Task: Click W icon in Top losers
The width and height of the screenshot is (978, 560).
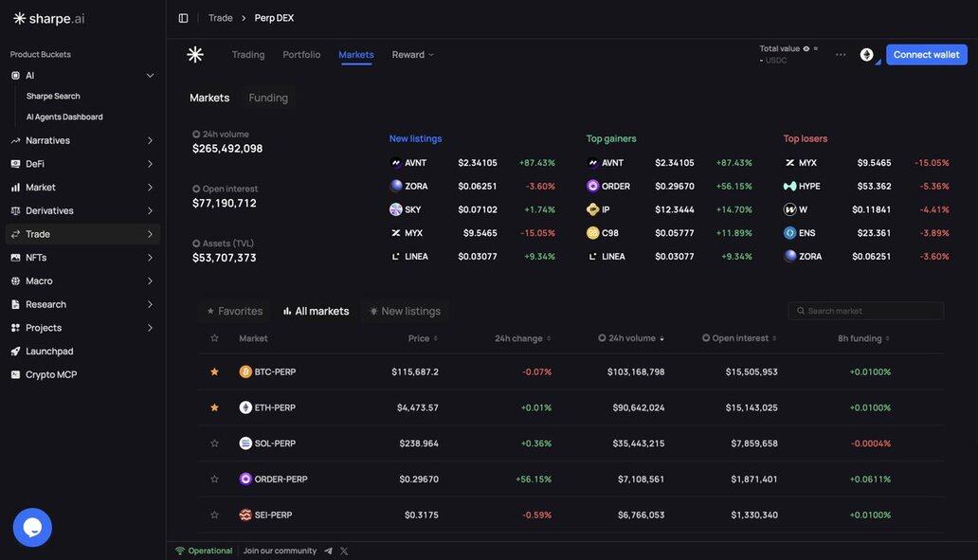Action: (789, 209)
